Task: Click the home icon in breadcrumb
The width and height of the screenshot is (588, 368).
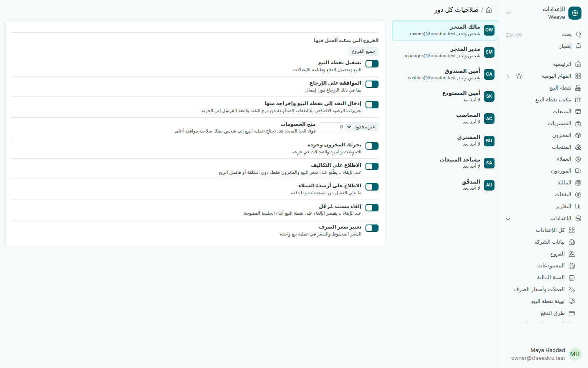Action: coord(489,10)
